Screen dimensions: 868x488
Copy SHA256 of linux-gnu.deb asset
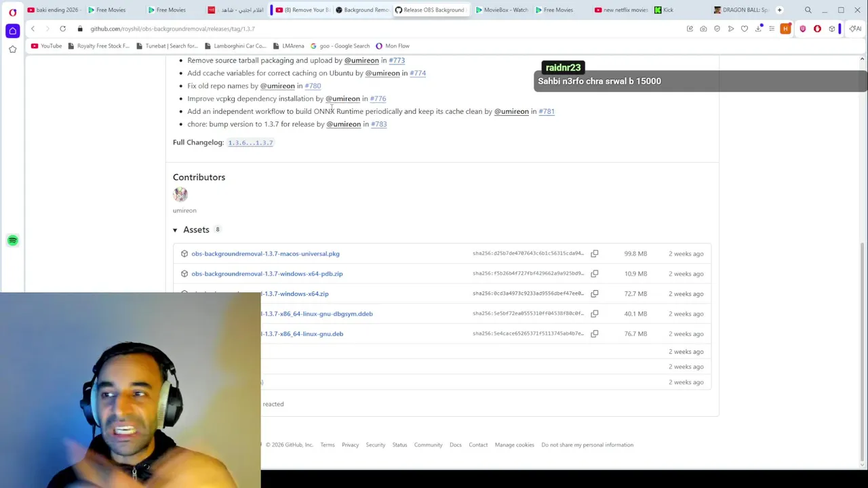click(x=594, y=333)
